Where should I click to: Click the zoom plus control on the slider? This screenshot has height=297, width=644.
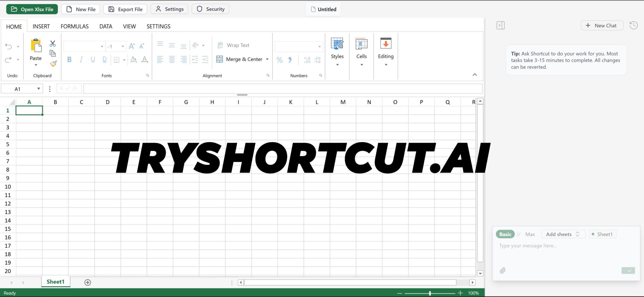(460, 293)
